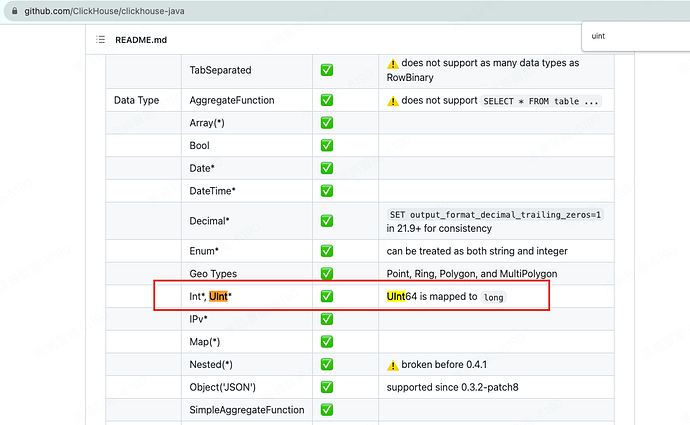Click 'Point, Ring, Polygon, and MultiPolygon' note
The height and width of the screenshot is (425, 690).
click(x=472, y=274)
